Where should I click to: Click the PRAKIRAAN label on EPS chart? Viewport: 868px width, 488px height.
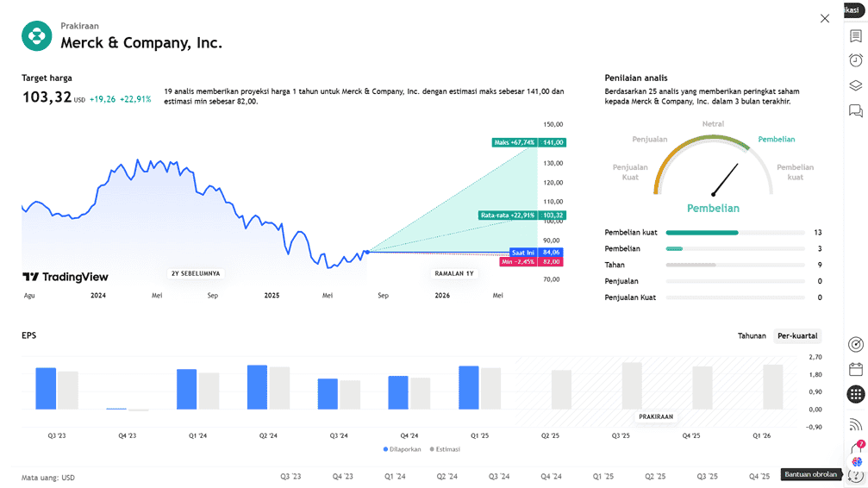point(656,416)
